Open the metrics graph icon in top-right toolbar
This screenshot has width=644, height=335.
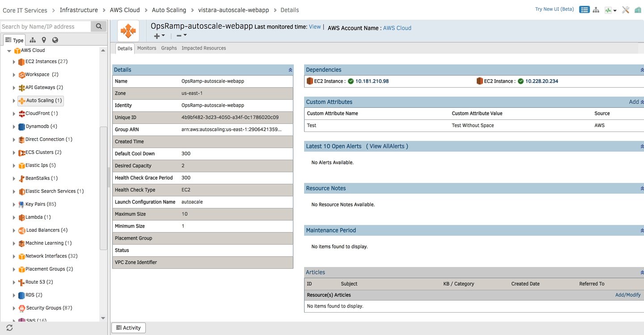tap(608, 9)
